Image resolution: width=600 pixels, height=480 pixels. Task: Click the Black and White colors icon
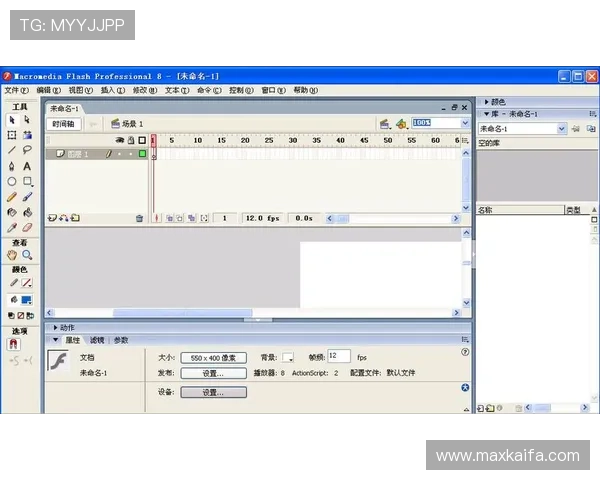[11, 315]
